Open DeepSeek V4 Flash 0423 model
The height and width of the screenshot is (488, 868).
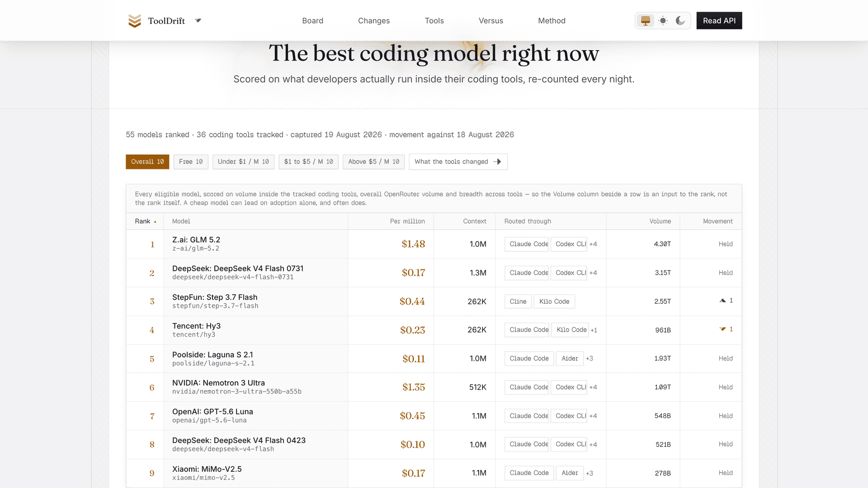tap(239, 441)
